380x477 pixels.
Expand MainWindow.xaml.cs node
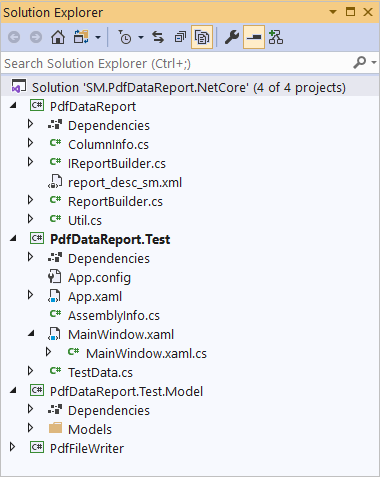click(x=48, y=352)
